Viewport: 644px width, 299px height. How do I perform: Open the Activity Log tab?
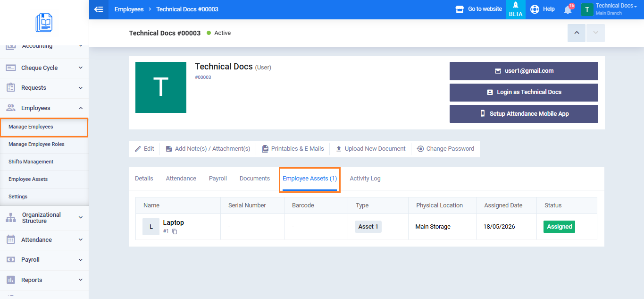[x=365, y=179]
